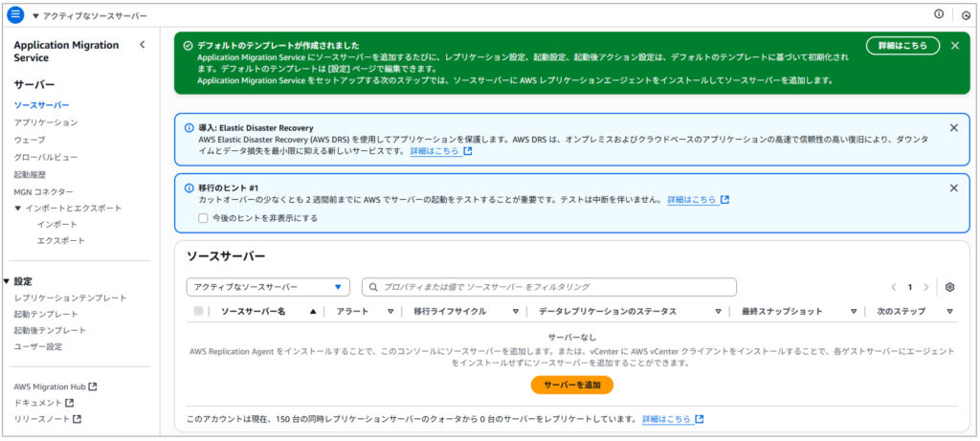The image size is (980, 441).
Task: Collapse the 設定 sidebar section
Action: [x=7, y=281]
